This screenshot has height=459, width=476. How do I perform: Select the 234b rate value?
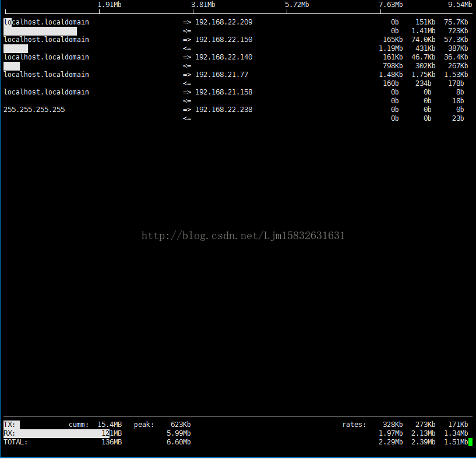[x=424, y=83]
